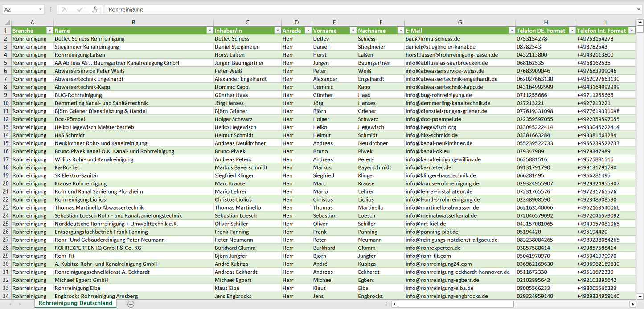644x309 pixels.
Task: Click the horizontal scrollbar right arrow
Action: click(632, 304)
